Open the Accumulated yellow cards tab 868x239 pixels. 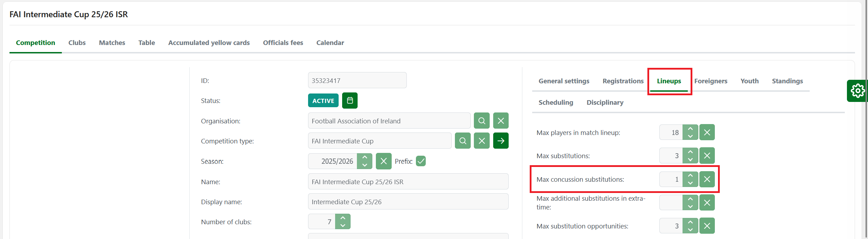[209, 43]
